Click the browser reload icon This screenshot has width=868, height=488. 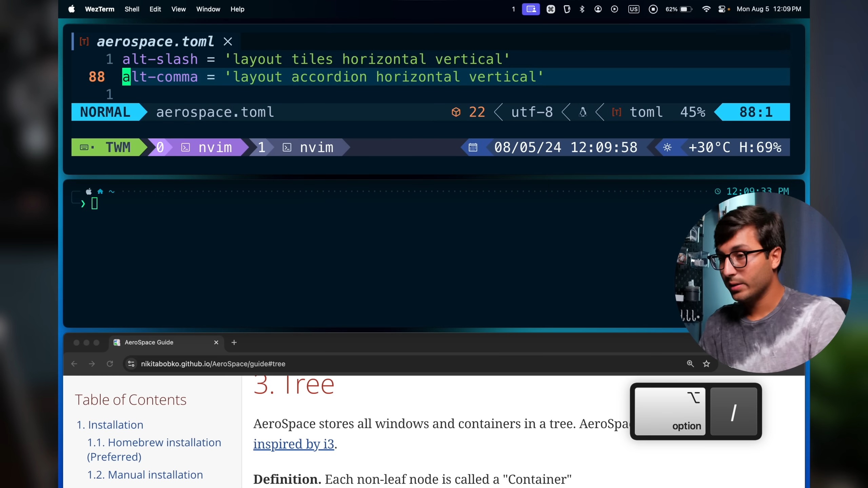click(110, 364)
